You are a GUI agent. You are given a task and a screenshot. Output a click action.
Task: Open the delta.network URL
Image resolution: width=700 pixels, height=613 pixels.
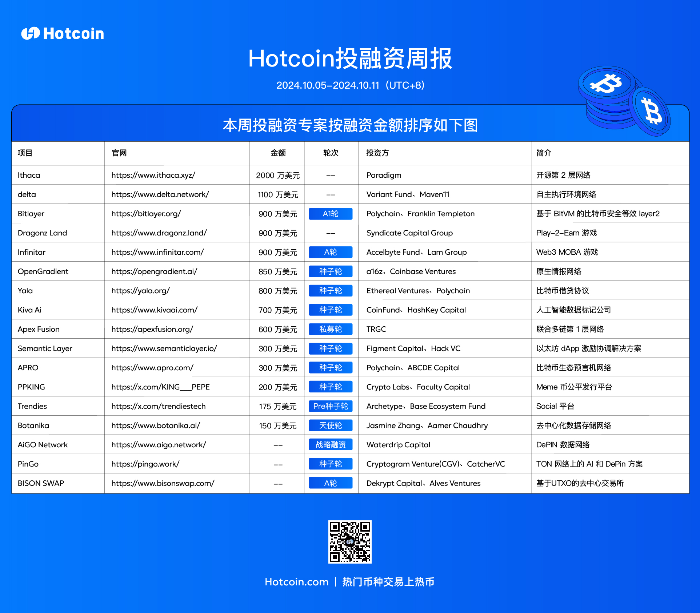[x=160, y=194]
